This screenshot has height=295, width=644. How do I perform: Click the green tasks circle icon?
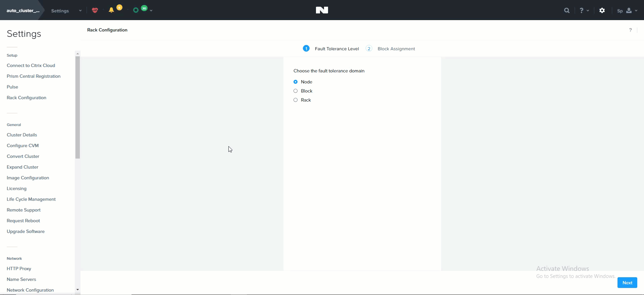tap(136, 10)
